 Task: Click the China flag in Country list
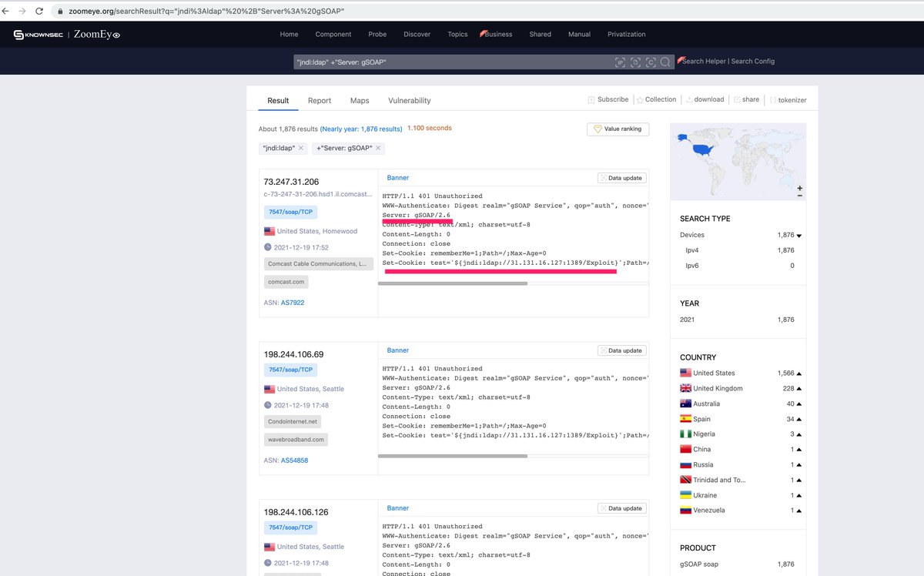[x=685, y=449]
